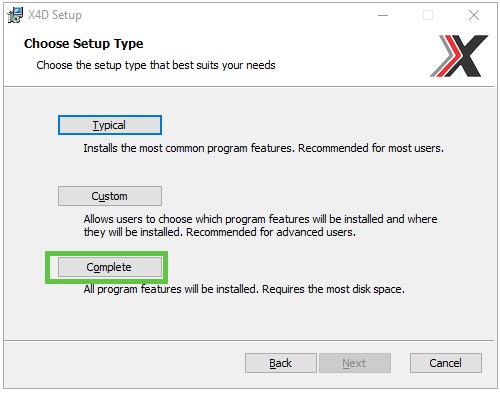Pick the Complete installation button

(x=110, y=267)
